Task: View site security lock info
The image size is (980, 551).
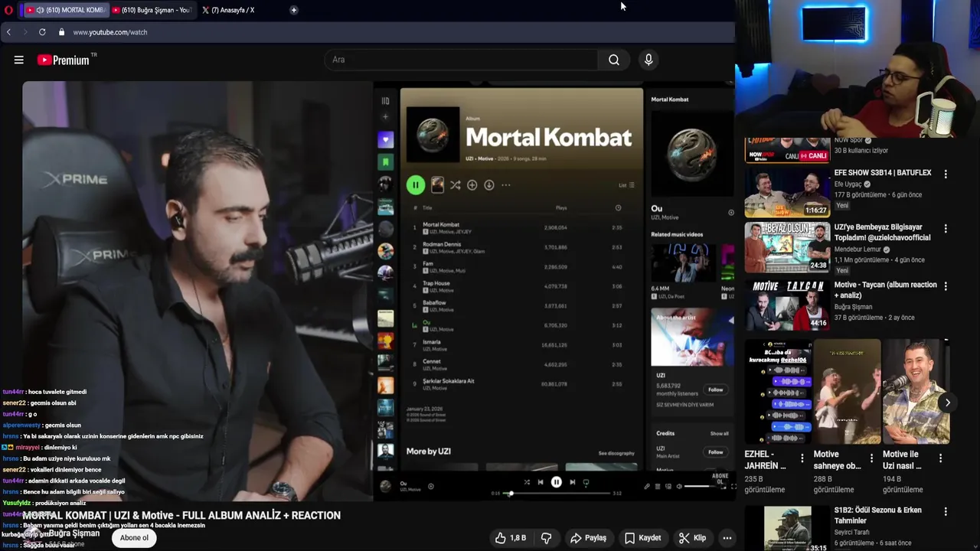Action: 61,32
